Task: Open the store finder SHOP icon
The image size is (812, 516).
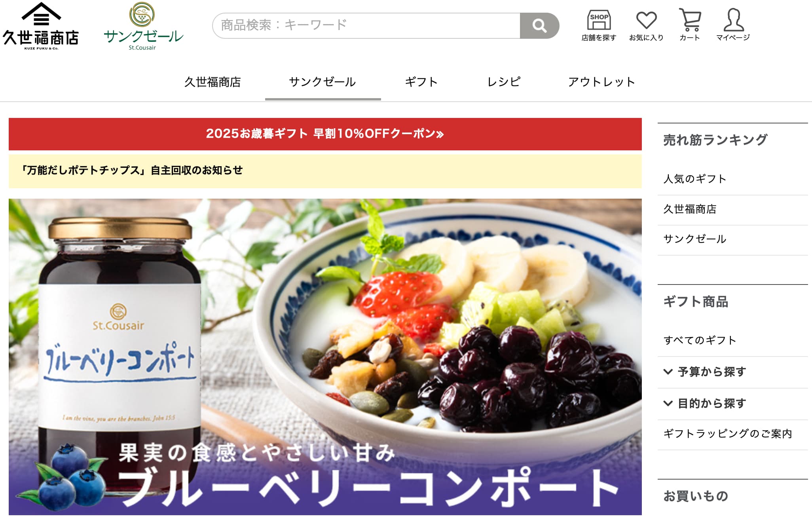Action: 599,25
